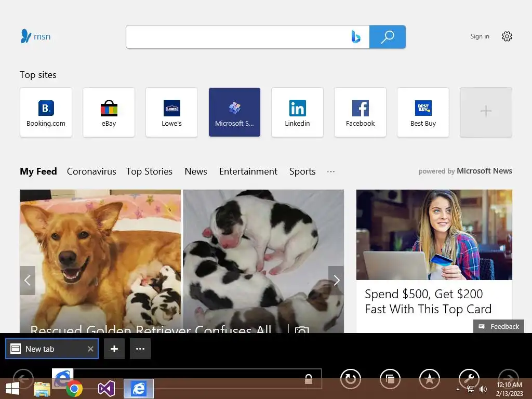Expand hidden tray icons arrow
Image resolution: width=532 pixels, height=399 pixels.
(x=458, y=389)
